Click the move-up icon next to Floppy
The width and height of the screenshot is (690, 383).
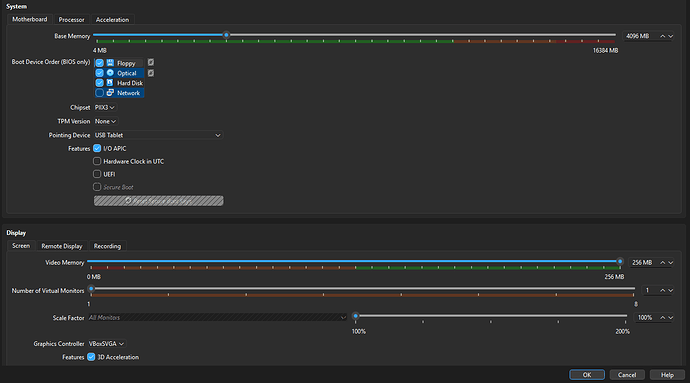point(151,63)
